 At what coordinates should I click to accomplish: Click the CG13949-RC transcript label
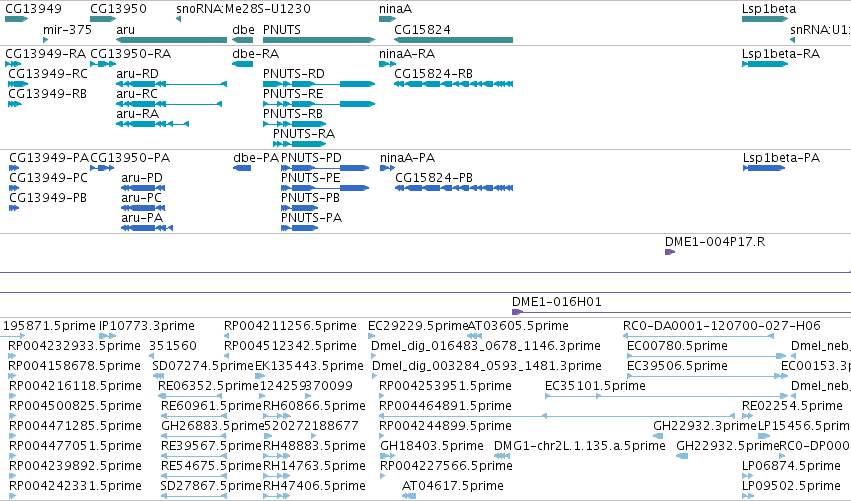[x=48, y=73]
